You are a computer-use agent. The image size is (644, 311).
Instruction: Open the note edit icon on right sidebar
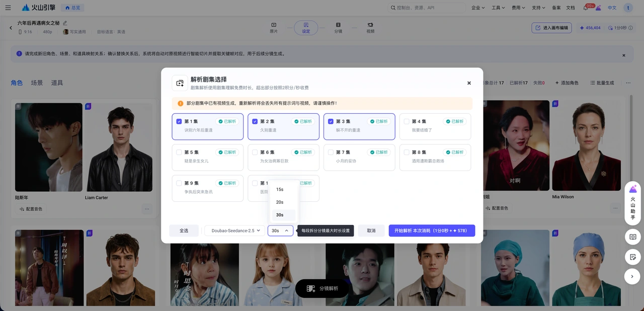[632, 257]
